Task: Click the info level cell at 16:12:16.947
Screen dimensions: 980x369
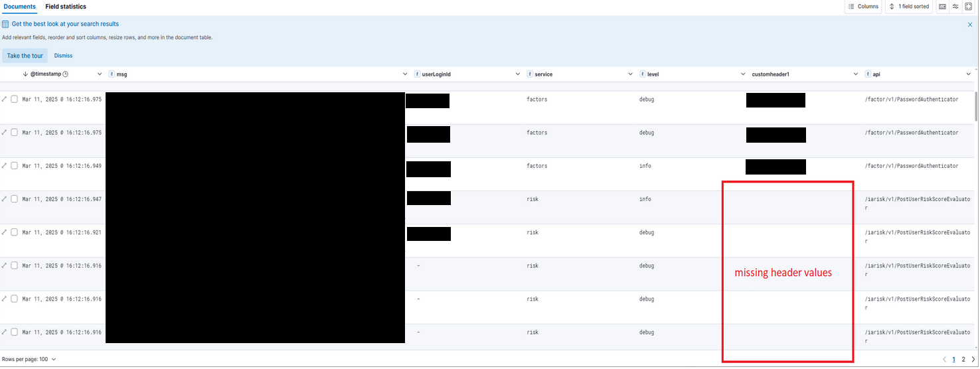Action: [645, 199]
